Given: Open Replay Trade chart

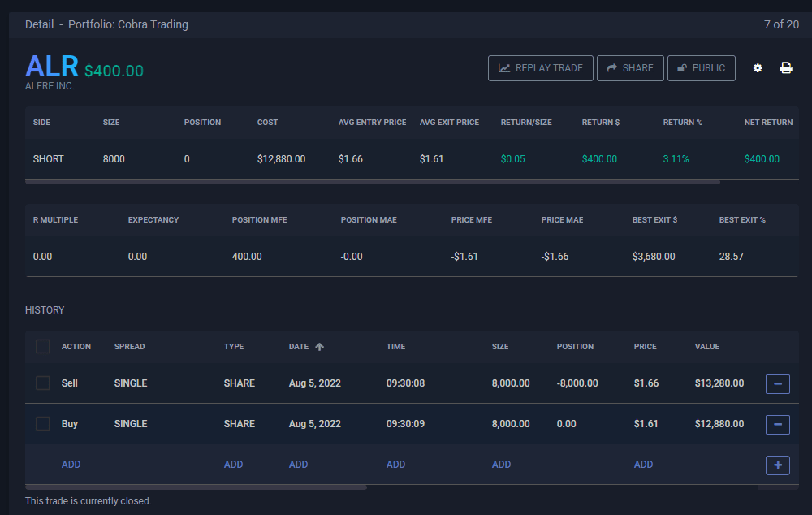Looking at the screenshot, I should coord(540,68).
